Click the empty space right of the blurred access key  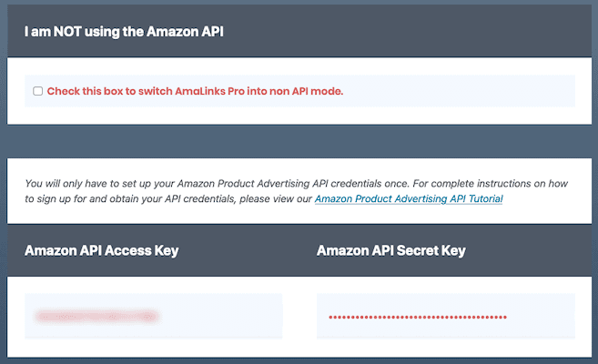point(218,317)
